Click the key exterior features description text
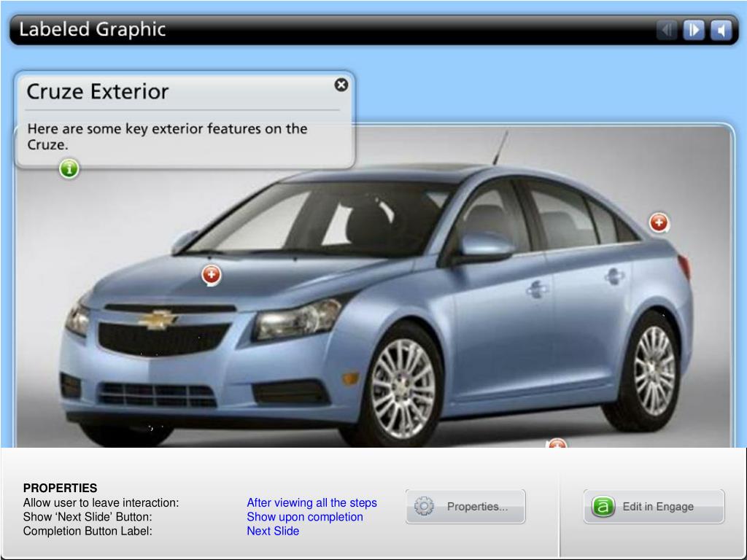 point(167,136)
